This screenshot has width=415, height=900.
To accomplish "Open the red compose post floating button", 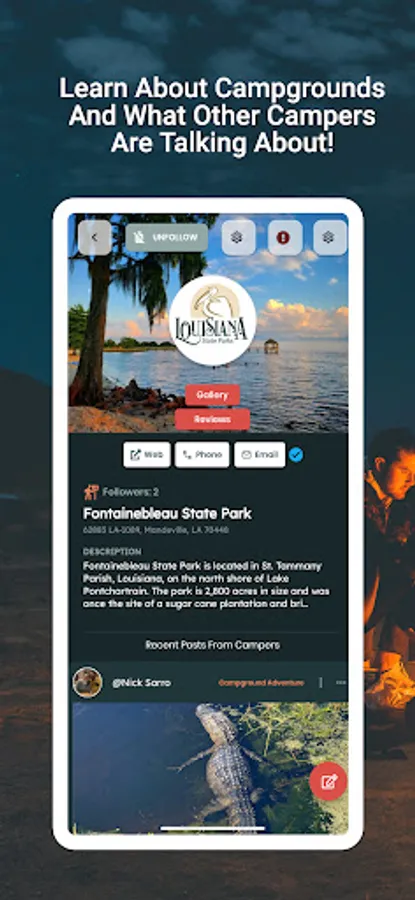I will point(328,781).
